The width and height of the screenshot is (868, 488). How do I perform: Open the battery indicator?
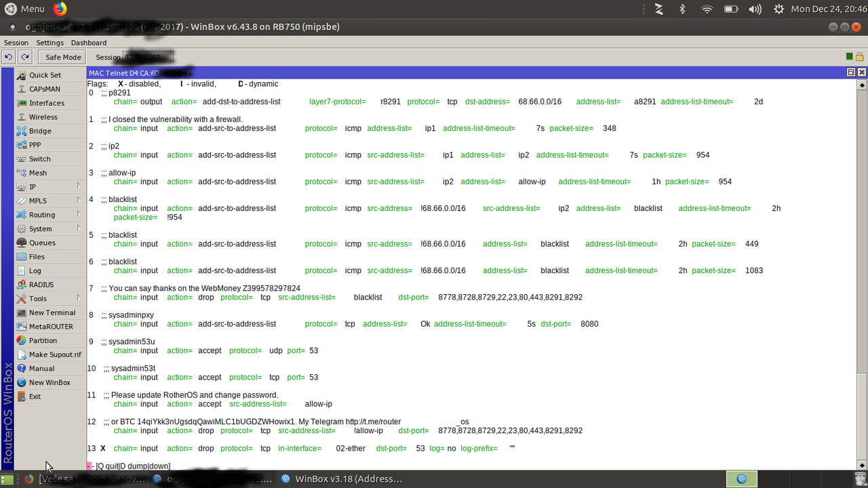(731, 9)
